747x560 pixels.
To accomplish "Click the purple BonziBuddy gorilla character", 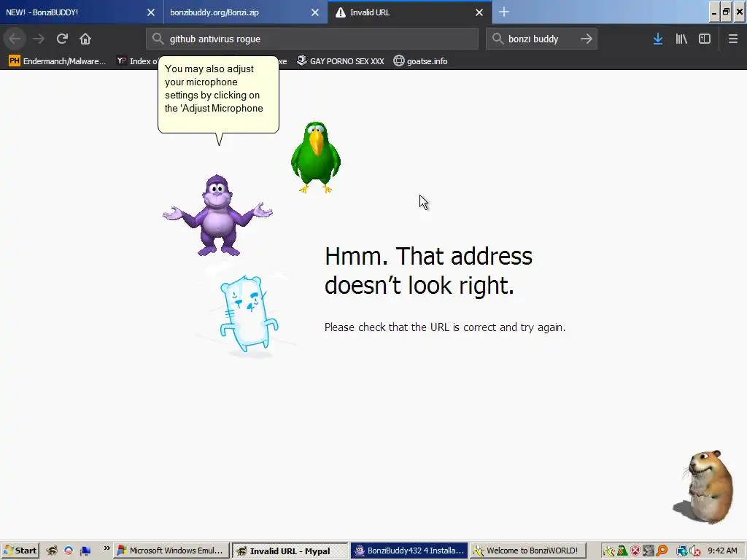I will (217, 216).
